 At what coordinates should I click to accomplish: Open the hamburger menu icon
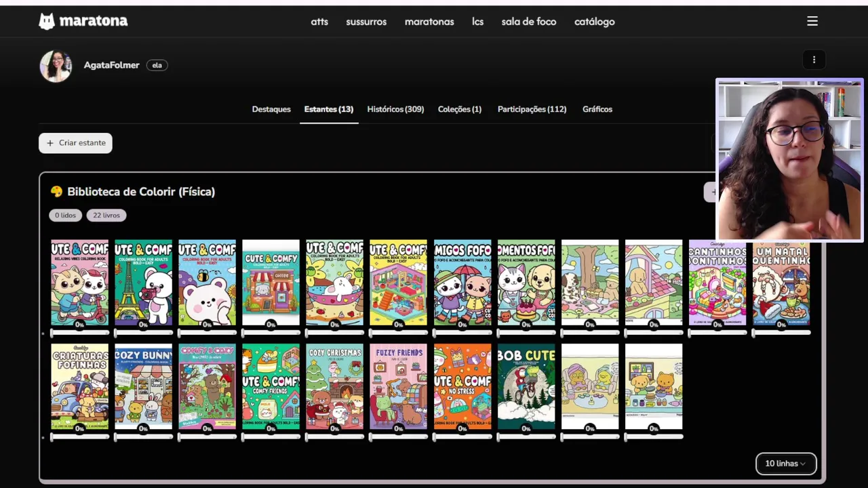click(x=812, y=21)
